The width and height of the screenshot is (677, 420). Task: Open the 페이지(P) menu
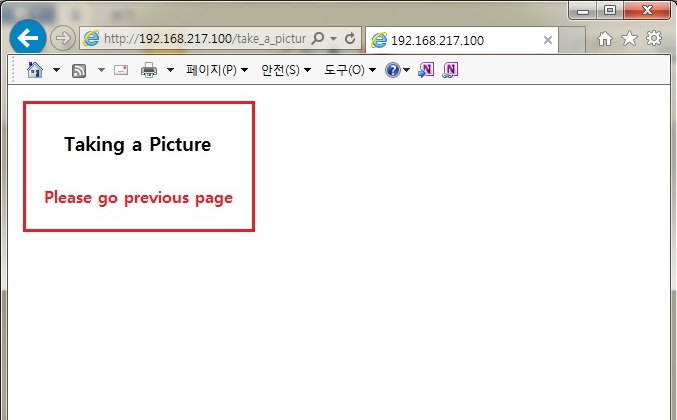click(217, 70)
